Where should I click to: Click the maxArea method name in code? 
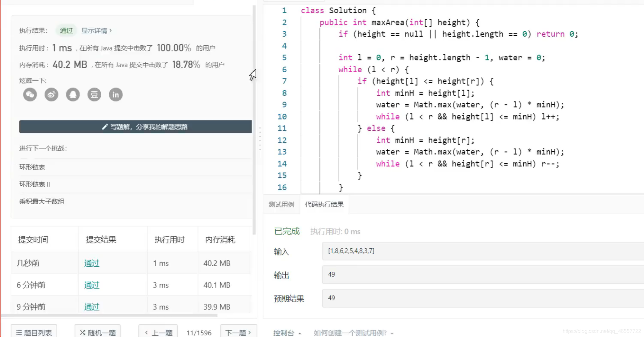pos(388,22)
